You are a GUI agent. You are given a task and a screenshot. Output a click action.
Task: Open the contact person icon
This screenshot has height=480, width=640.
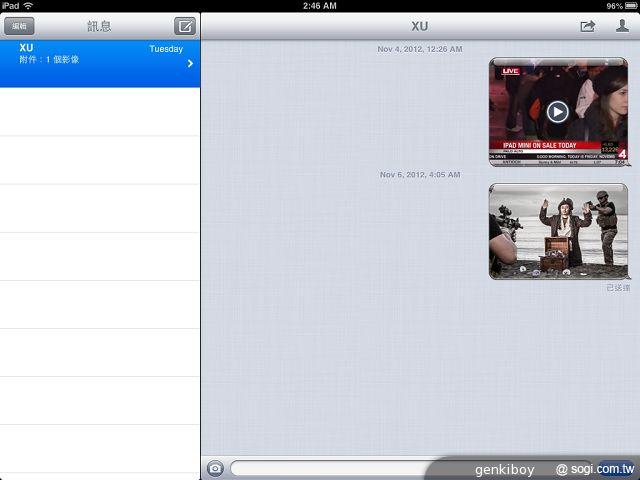[x=622, y=26]
